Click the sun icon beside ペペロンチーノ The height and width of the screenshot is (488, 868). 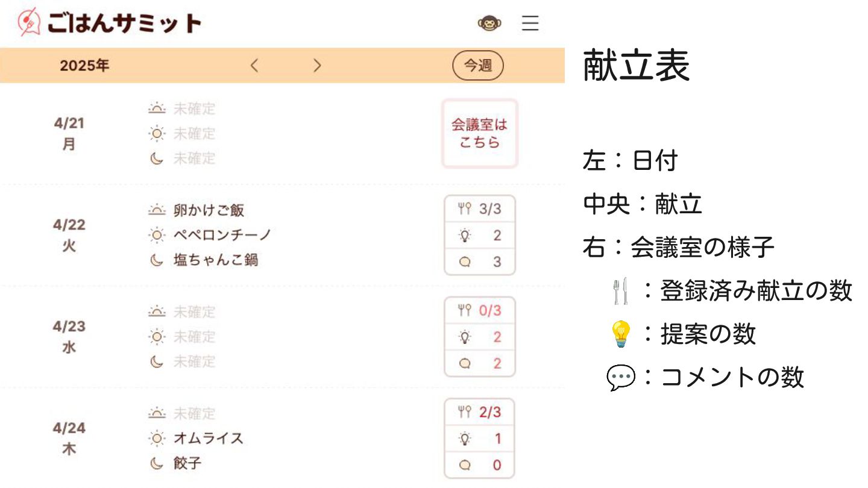point(157,235)
